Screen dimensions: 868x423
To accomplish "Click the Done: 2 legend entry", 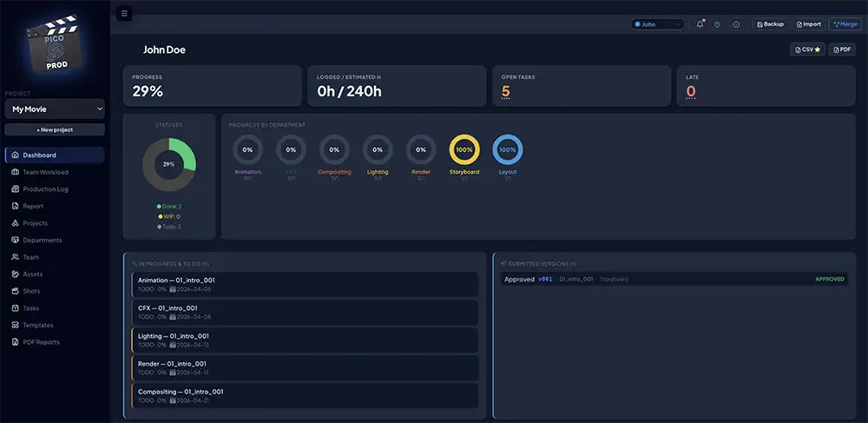I will point(169,206).
